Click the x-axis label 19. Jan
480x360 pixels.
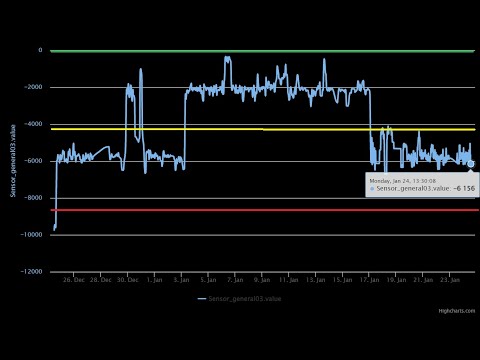click(x=396, y=280)
